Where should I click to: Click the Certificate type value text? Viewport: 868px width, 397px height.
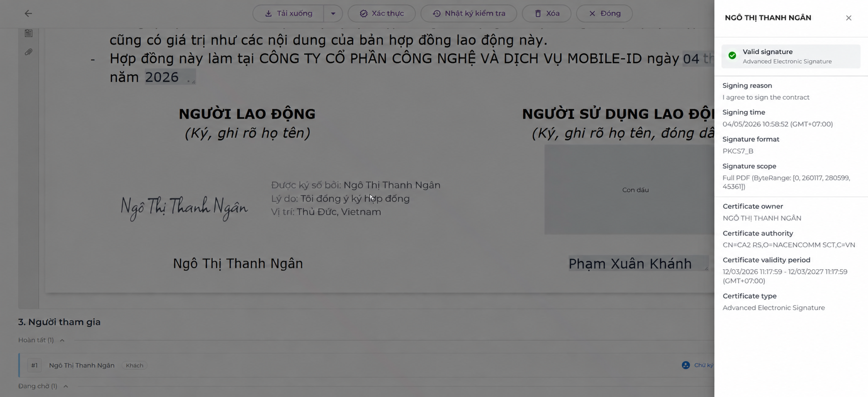click(773, 308)
